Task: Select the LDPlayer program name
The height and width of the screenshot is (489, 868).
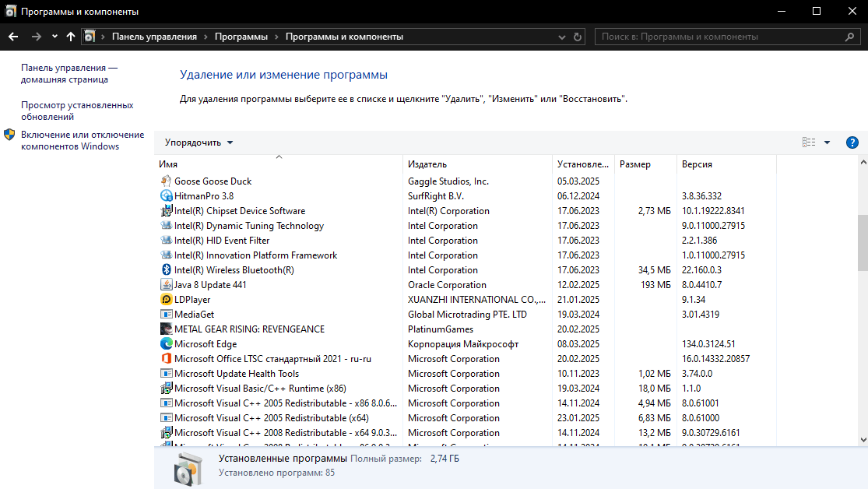Action: tap(192, 300)
